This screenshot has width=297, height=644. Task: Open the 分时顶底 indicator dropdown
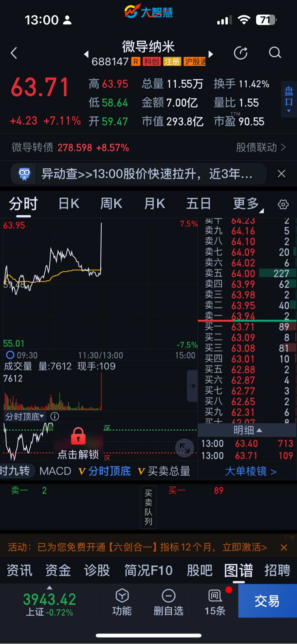[25, 417]
